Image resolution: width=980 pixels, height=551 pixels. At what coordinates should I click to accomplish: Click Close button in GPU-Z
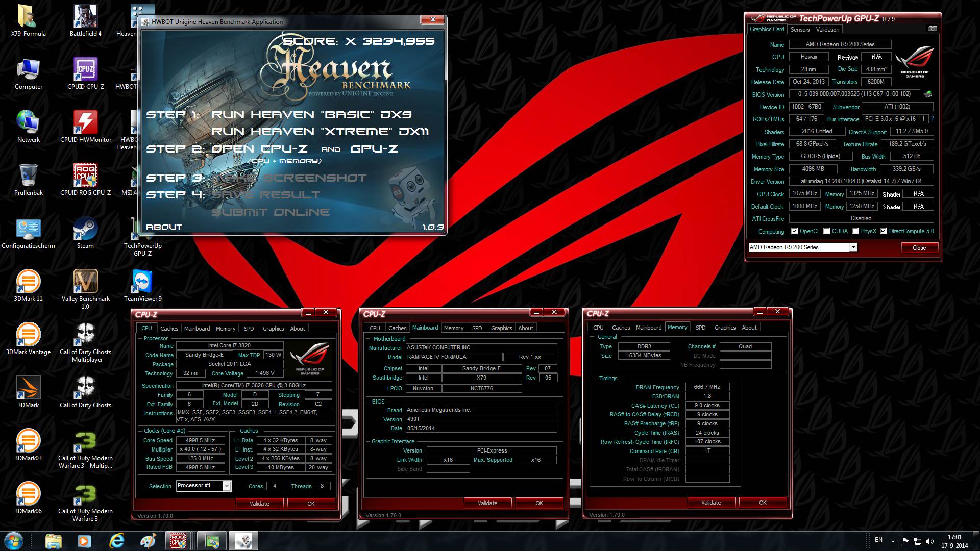coord(919,248)
